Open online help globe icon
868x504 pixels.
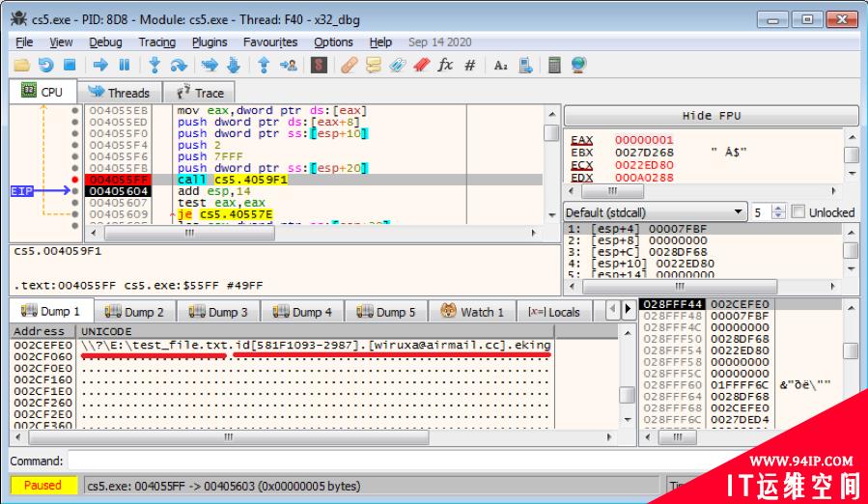[578, 66]
